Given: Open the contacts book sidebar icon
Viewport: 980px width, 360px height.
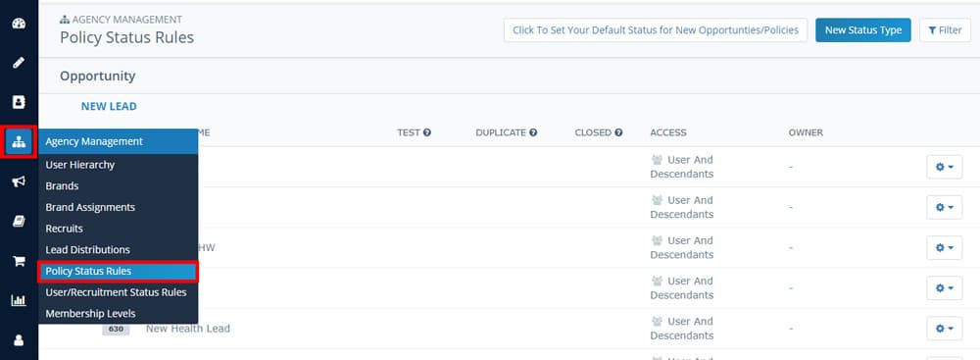Looking at the screenshot, I should tap(19, 101).
